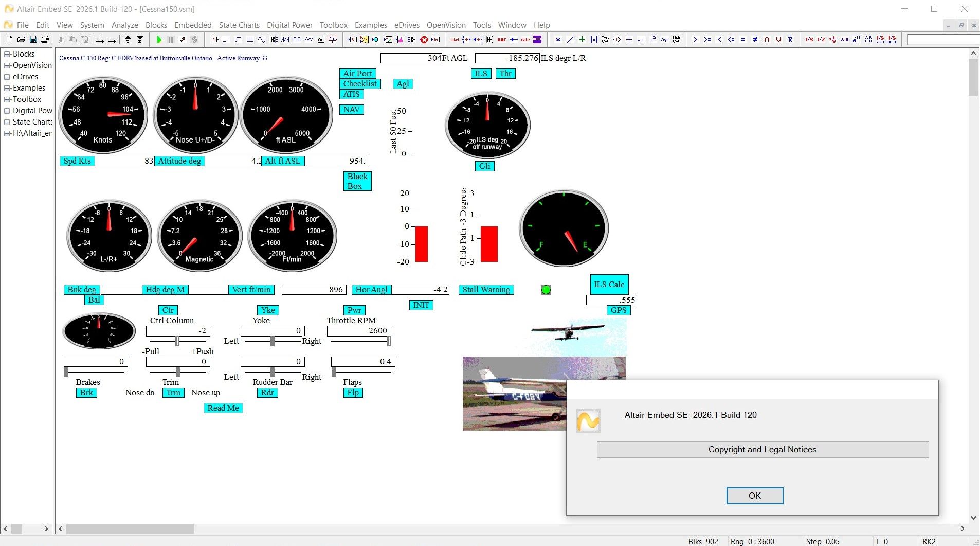Insert a multiply block (asterisk icon)
The width and height of the screenshot is (980, 546).
click(558, 39)
